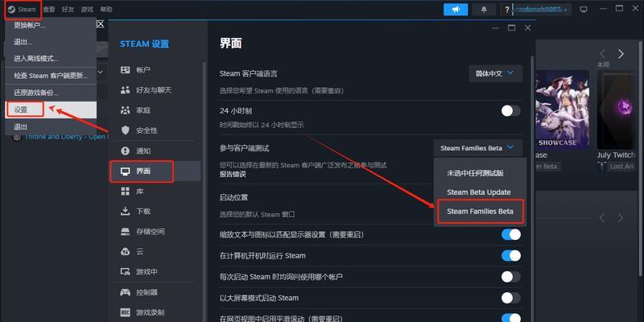This screenshot has width=644, height=322.
Task: Click the 家庭 family icon
Action: [x=125, y=110]
